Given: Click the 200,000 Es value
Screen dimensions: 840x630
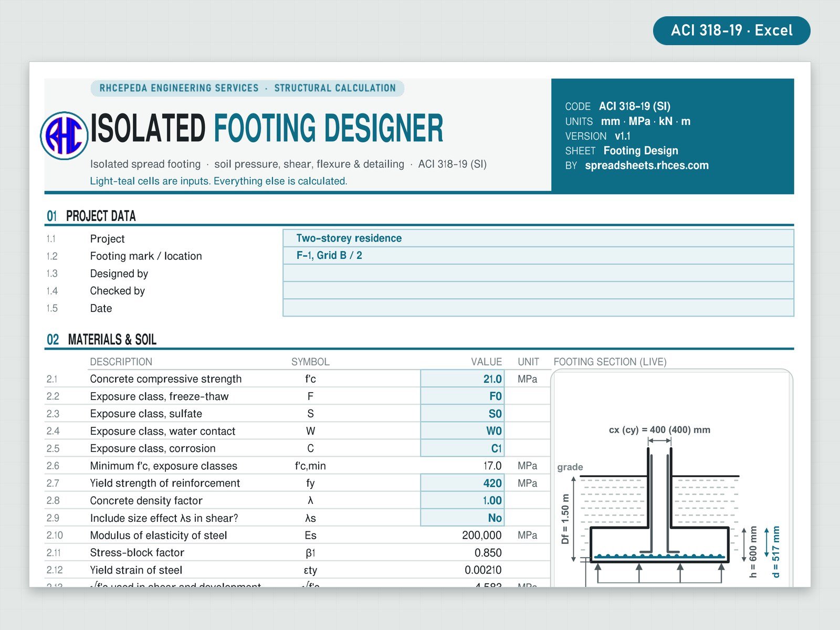Looking at the screenshot, I should click(482, 535).
